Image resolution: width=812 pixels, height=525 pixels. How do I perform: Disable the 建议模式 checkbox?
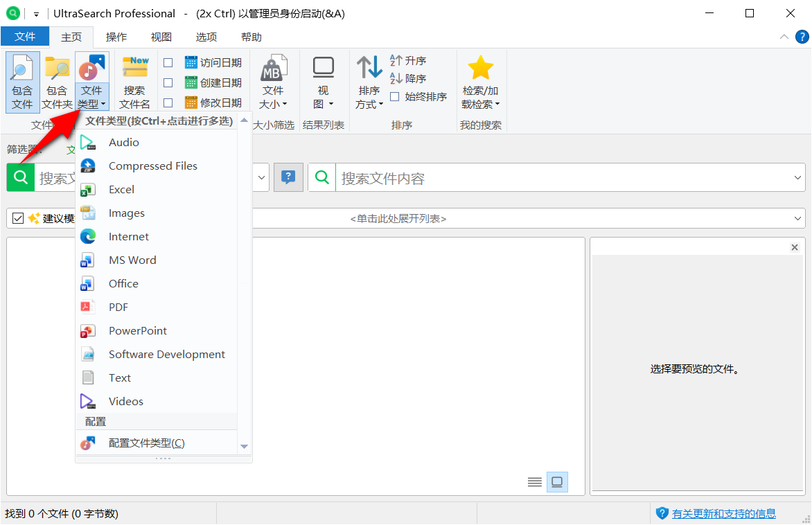pos(18,217)
